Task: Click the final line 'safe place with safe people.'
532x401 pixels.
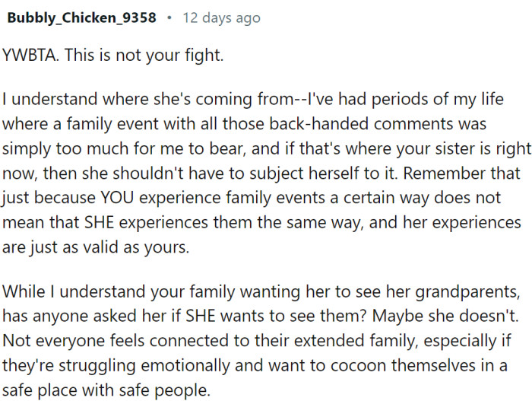Action: [x=106, y=390]
